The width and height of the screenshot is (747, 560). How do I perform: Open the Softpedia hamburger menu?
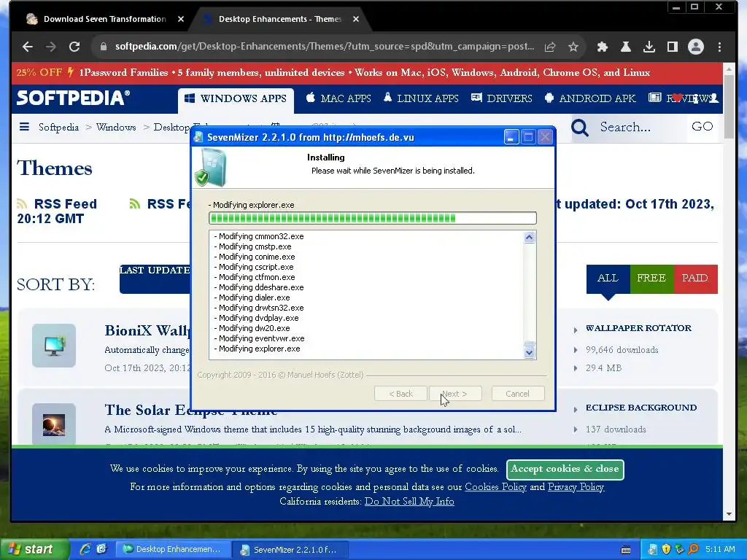pos(24,127)
